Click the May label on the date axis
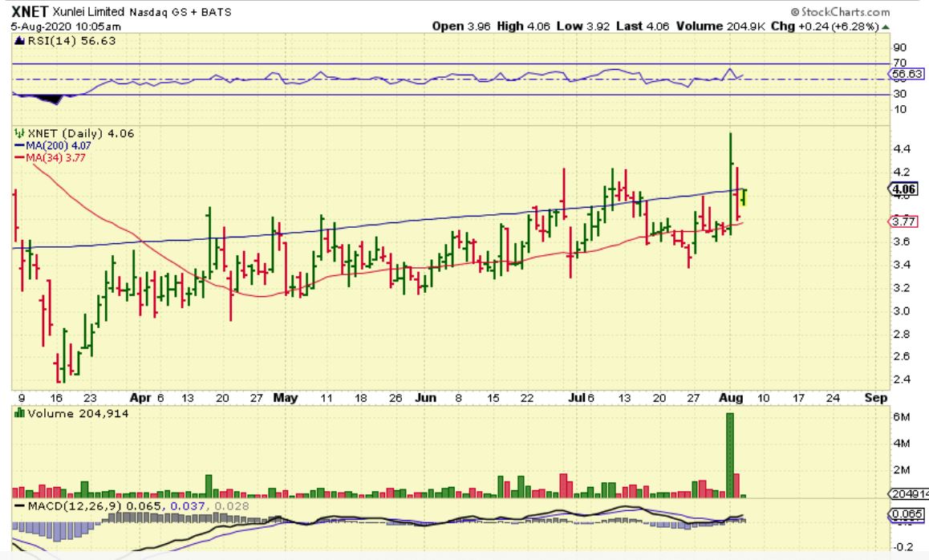The image size is (929, 560). coord(284,397)
